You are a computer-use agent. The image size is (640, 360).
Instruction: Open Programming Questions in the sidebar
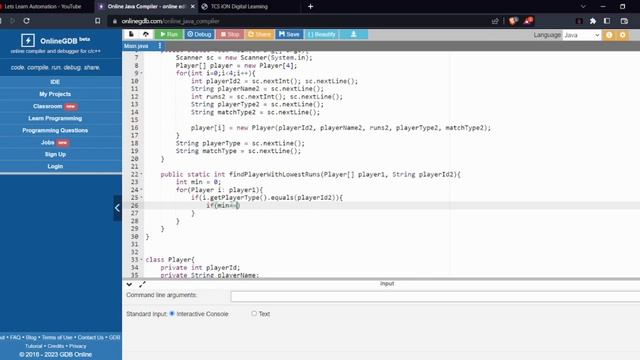click(x=55, y=131)
